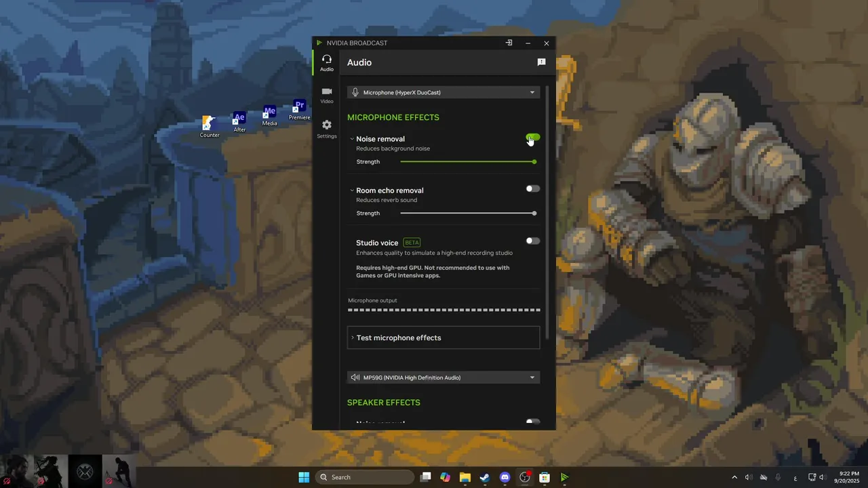Close the NVIDIA Broadcast window
The height and width of the screenshot is (488, 868).
pos(547,43)
